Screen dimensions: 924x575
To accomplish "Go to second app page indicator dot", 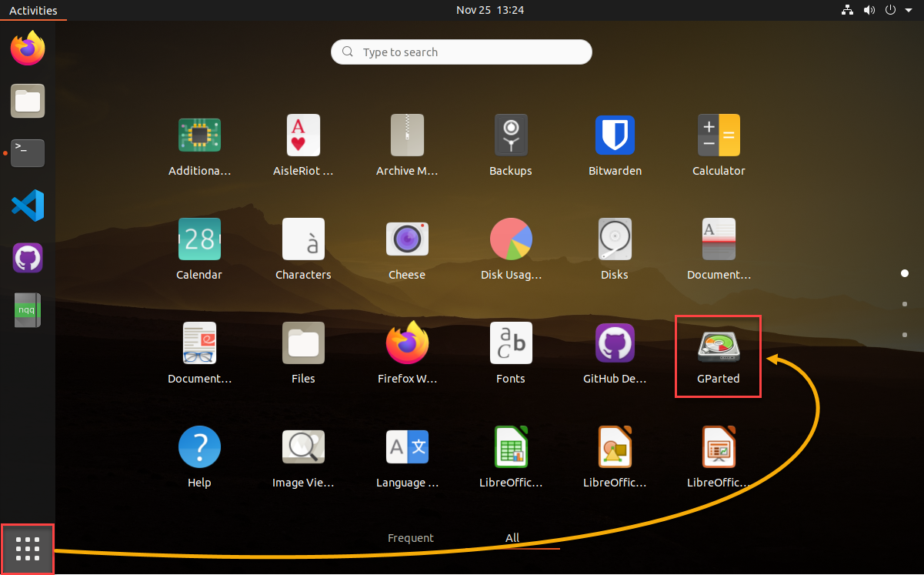I will 905,304.
